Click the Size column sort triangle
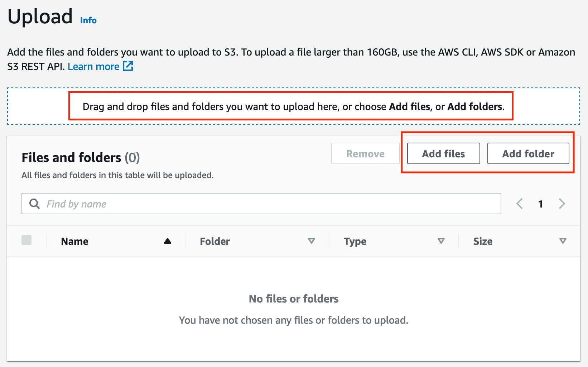This screenshot has height=367, width=588. pyautogui.click(x=563, y=241)
